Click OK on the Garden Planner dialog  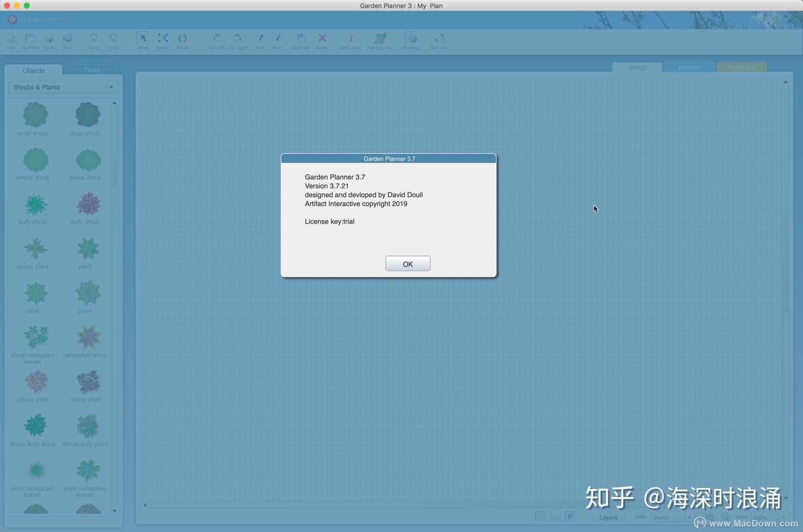[407, 263]
